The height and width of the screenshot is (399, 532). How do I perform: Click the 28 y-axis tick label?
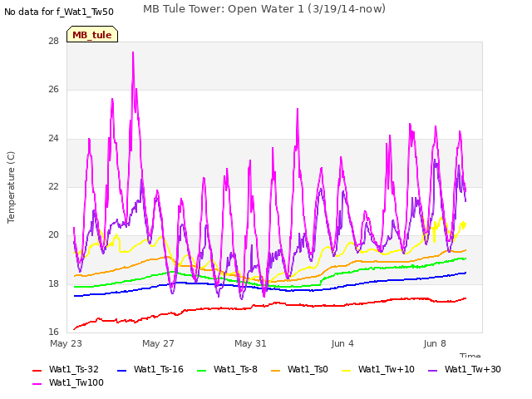(53, 41)
